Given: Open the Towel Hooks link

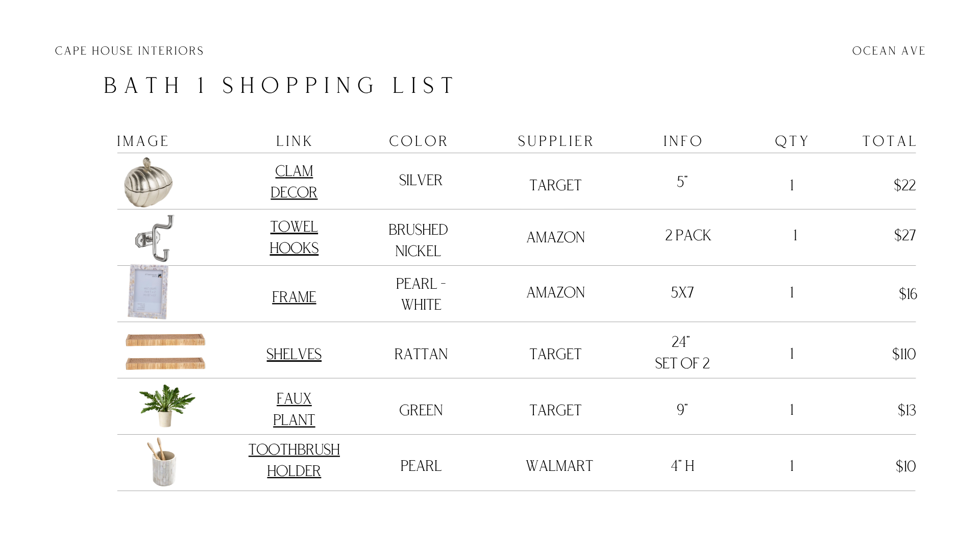Looking at the screenshot, I should pyautogui.click(x=294, y=237).
